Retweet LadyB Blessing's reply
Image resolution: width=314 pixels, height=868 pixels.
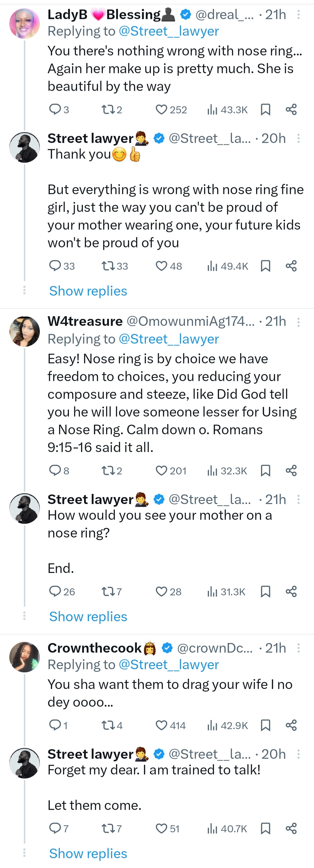(x=108, y=110)
